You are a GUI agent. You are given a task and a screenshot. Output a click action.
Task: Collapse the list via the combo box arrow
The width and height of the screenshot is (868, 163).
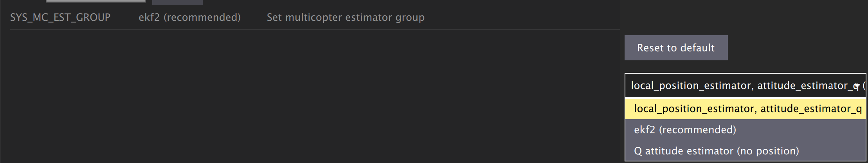857,86
